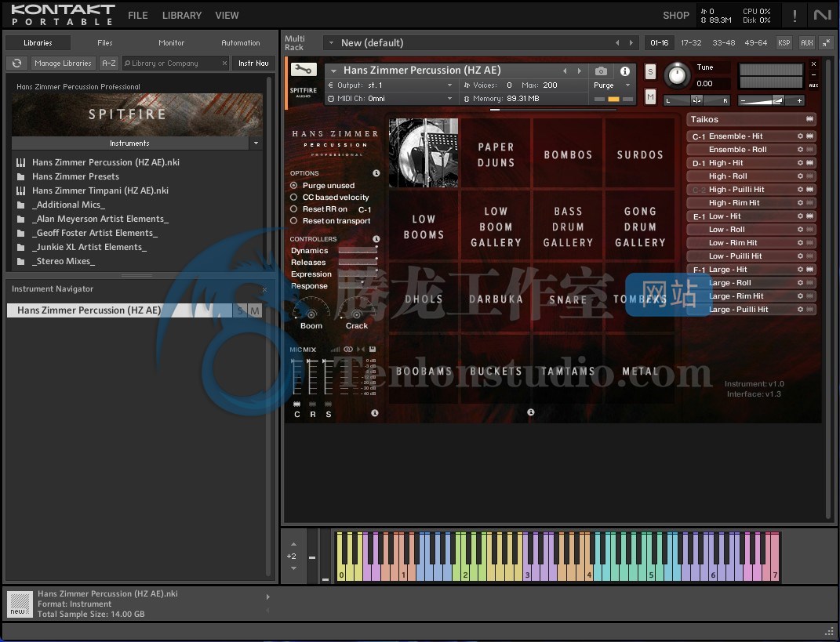The width and height of the screenshot is (840, 642).
Task: Click the SHOP button
Action: pos(676,16)
